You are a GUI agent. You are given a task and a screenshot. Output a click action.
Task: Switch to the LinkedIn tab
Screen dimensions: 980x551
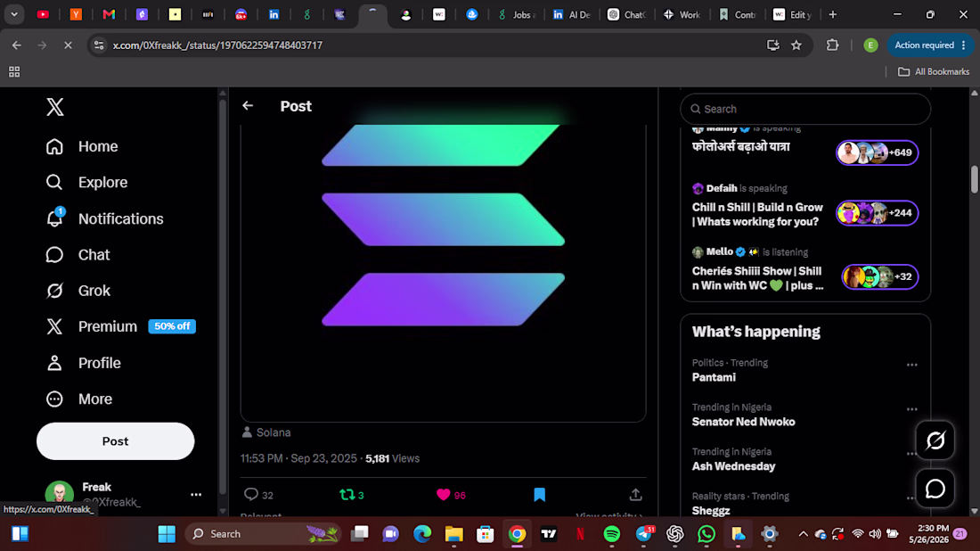274,14
